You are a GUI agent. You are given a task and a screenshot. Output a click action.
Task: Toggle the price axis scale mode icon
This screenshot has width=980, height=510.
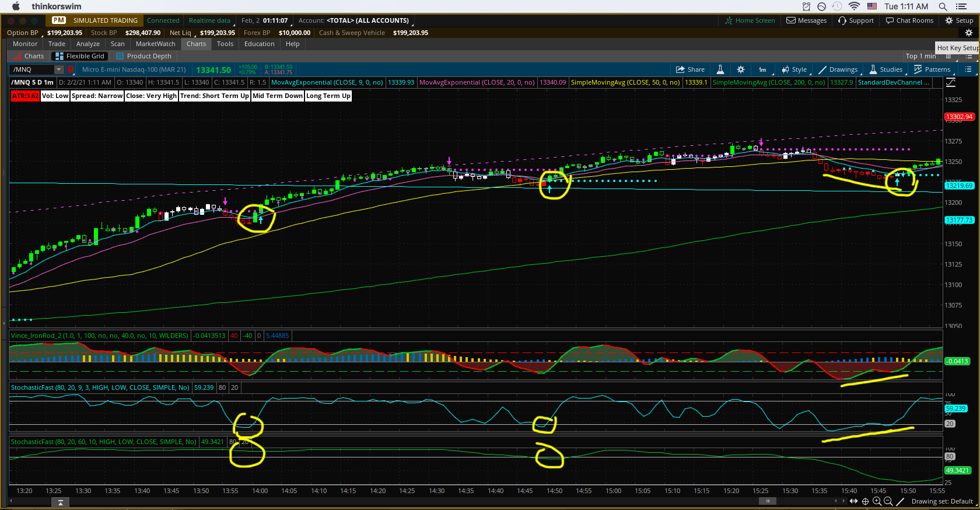coord(951,83)
